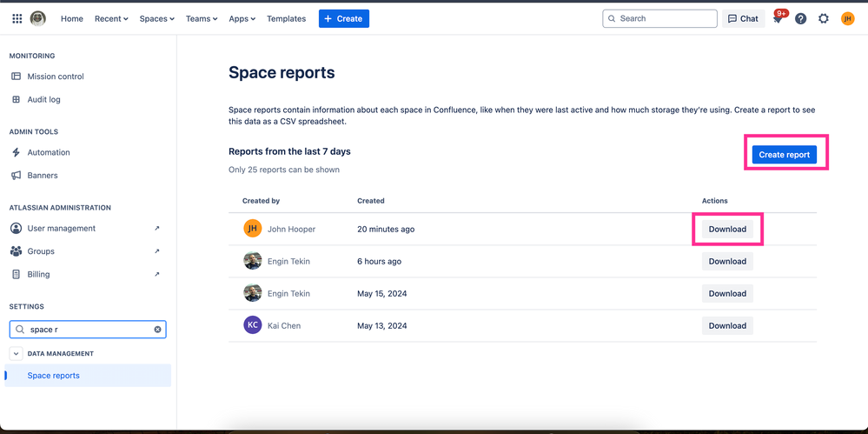The width and height of the screenshot is (868, 434).
Task: Click 'Only 25 reports can be shown' note
Action: click(x=284, y=170)
